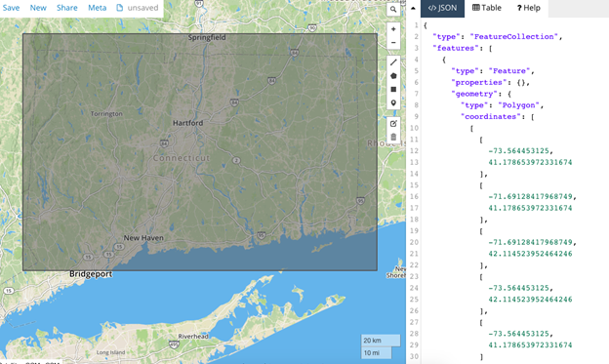Open the Meta menu
609x364 pixels.
tap(97, 8)
